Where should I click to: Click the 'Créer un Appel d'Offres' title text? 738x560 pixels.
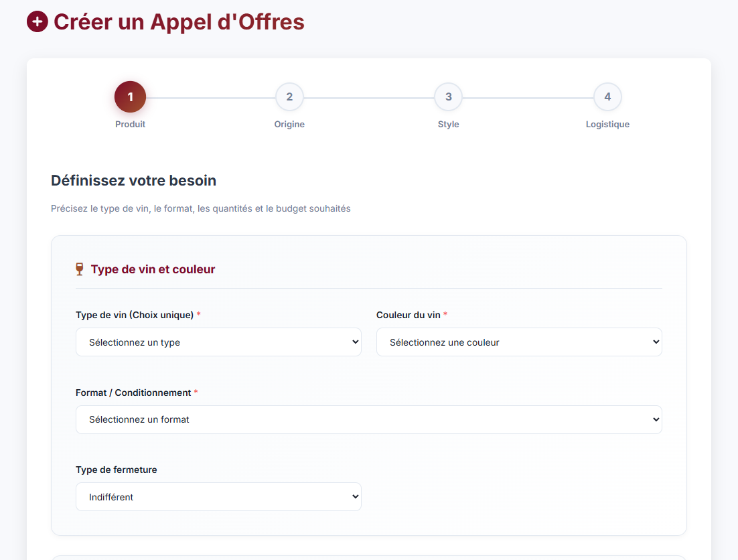coord(179,22)
